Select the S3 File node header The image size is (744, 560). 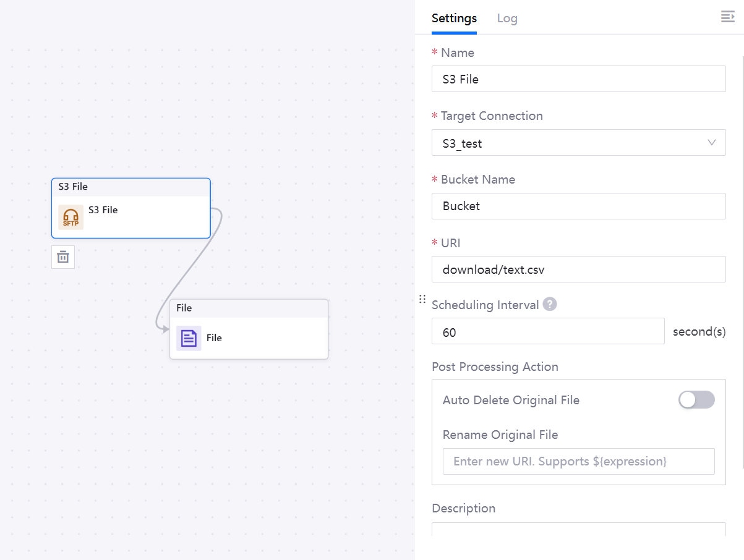[131, 187]
